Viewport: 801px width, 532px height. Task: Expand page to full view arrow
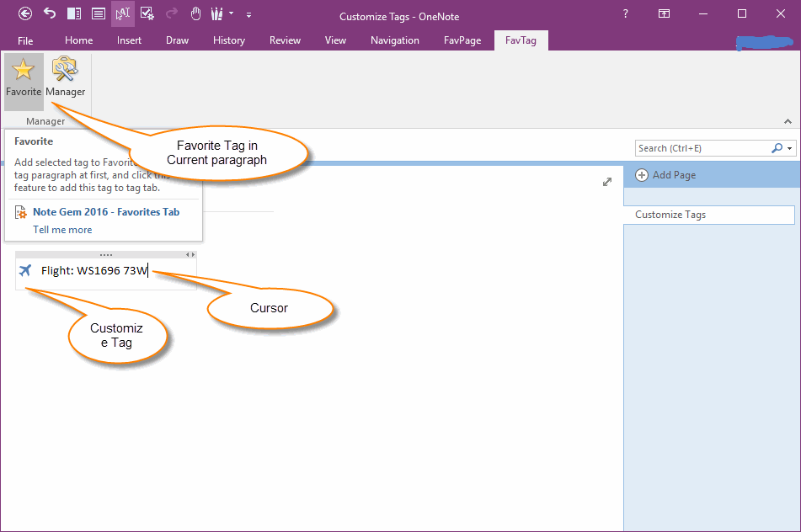click(607, 182)
